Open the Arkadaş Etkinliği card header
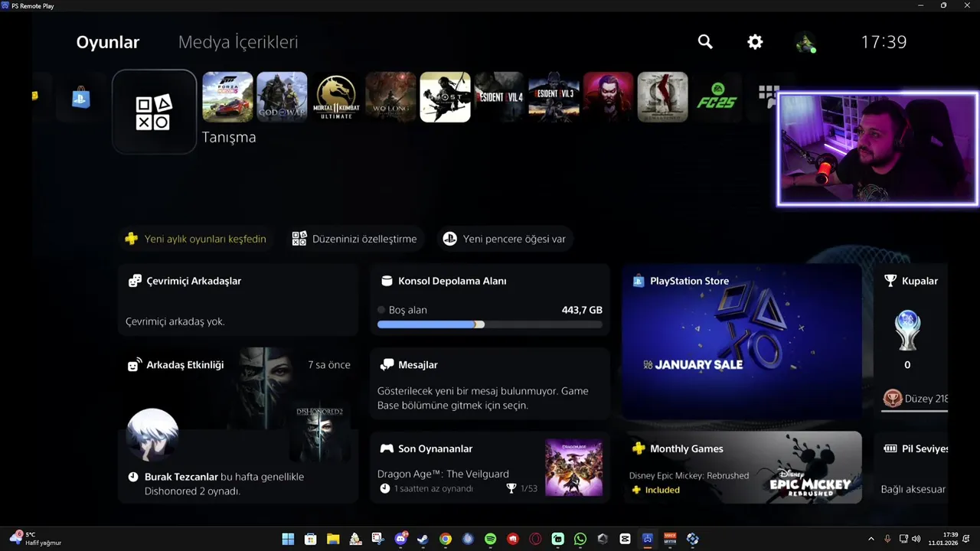This screenshot has width=980, height=551. tap(185, 365)
